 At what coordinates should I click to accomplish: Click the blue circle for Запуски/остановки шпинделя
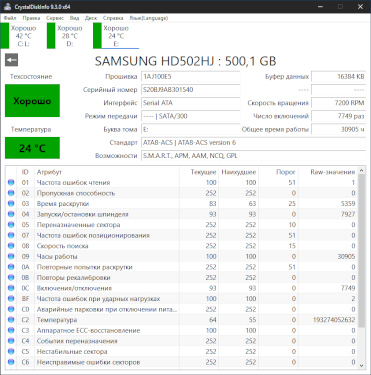[11, 214]
